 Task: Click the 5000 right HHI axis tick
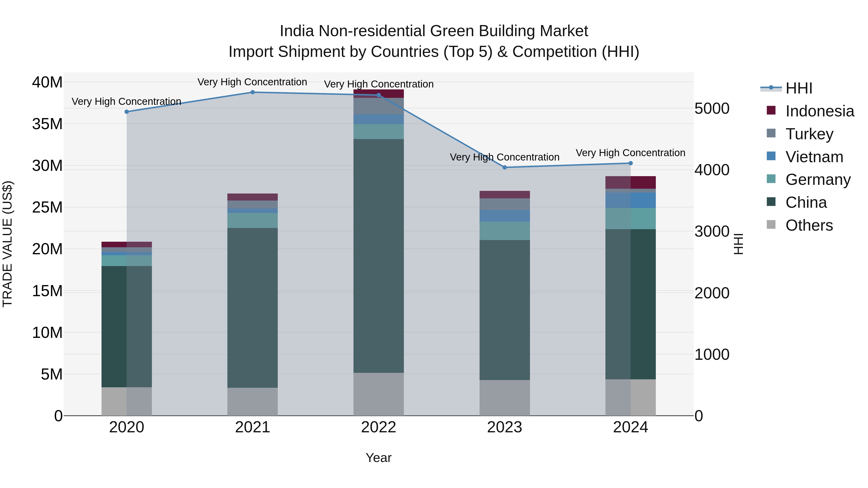712,108
